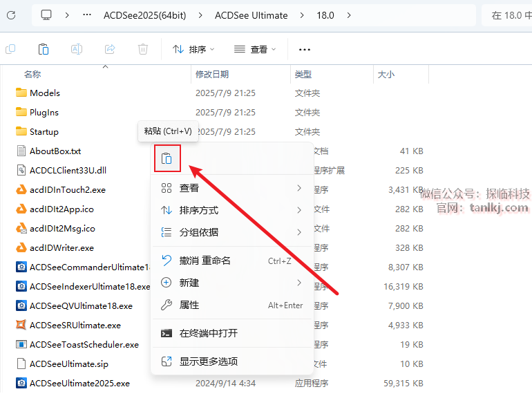Image resolution: width=532 pixels, height=396 pixels.
Task: Select the Startup folder
Action: click(44, 132)
